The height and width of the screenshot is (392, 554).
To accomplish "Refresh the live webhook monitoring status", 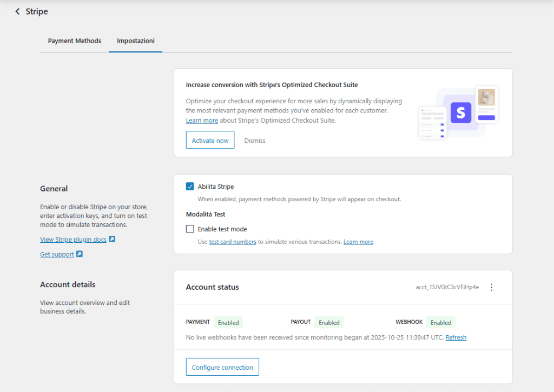I will point(456,337).
